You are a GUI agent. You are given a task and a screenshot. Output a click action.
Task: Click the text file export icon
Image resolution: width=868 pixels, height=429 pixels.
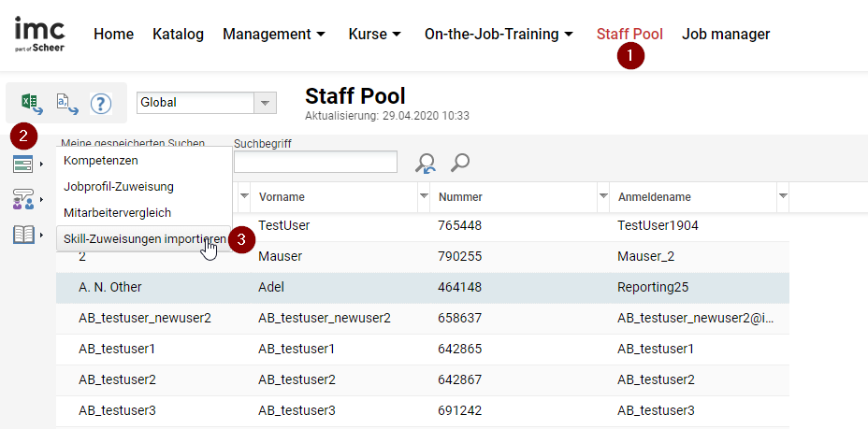pos(66,103)
